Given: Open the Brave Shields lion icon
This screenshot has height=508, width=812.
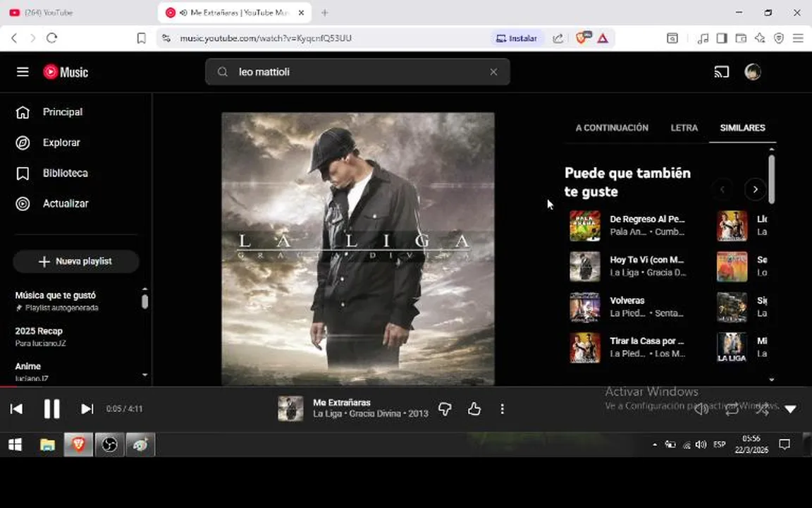Looking at the screenshot, I should (x=582, y=38).
